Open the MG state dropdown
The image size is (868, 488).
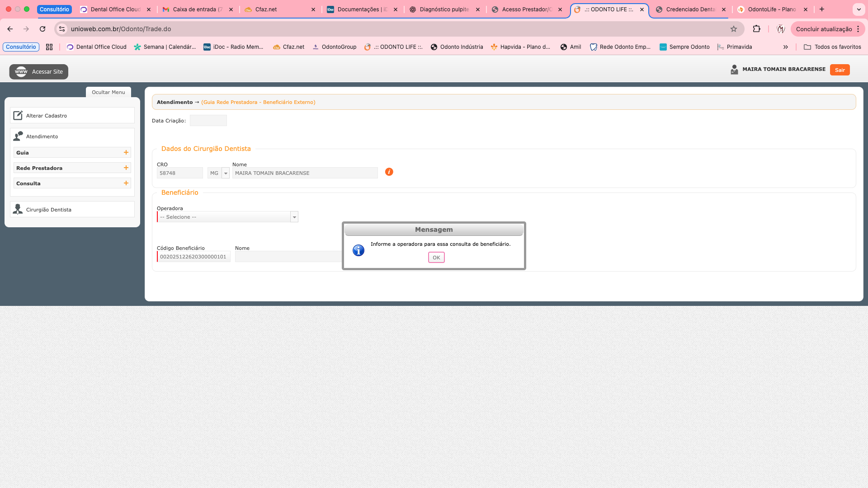coord(226,173)
